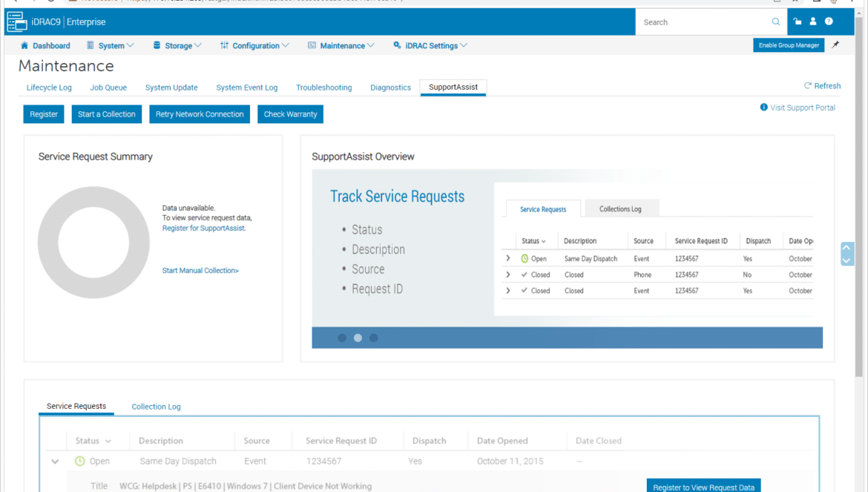Click the server icon beside System
This screenshot has width=868, height=492.
[91, 45]
